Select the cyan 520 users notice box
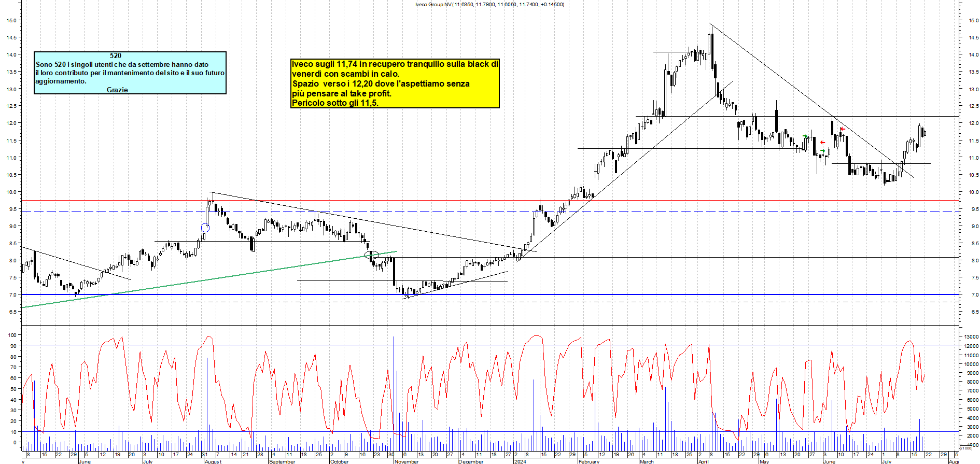Viewport: 980px width, 464px height. pos(130,73)
